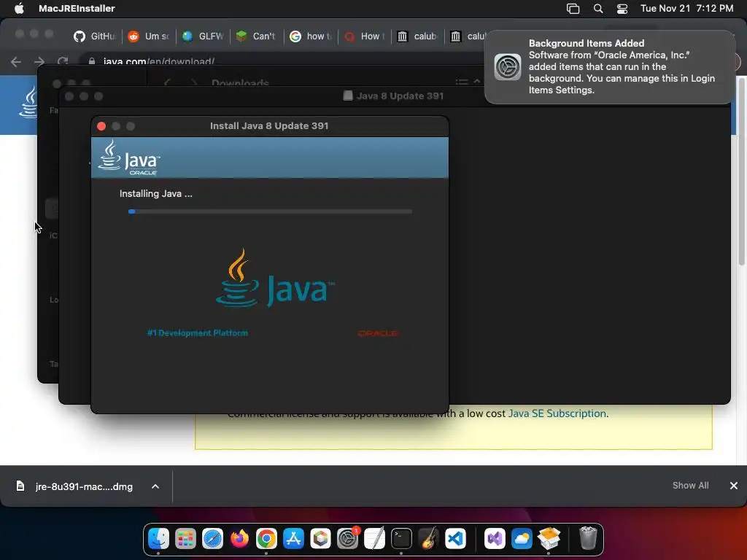Screen dimensions: 747x560
Task: Close the Chrome downloads bar
Action: (x=734, y=486)
